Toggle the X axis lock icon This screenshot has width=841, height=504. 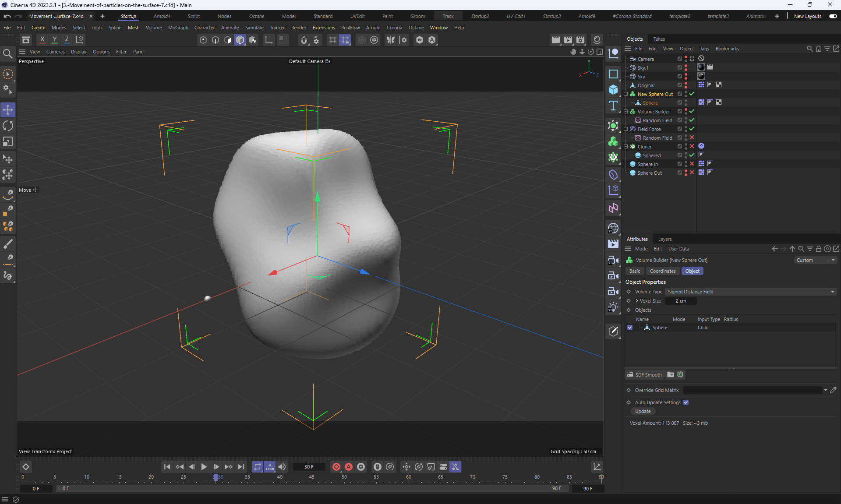[42, 40]
